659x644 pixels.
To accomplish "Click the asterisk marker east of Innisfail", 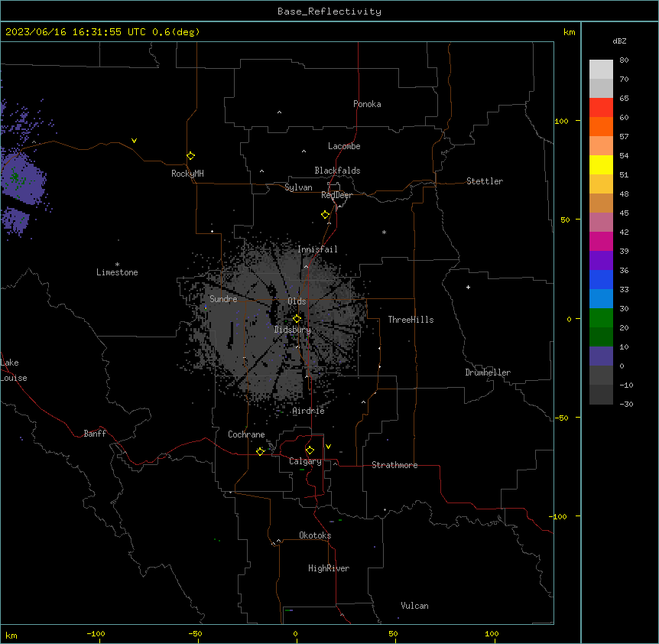I will (x=384, y=232).
